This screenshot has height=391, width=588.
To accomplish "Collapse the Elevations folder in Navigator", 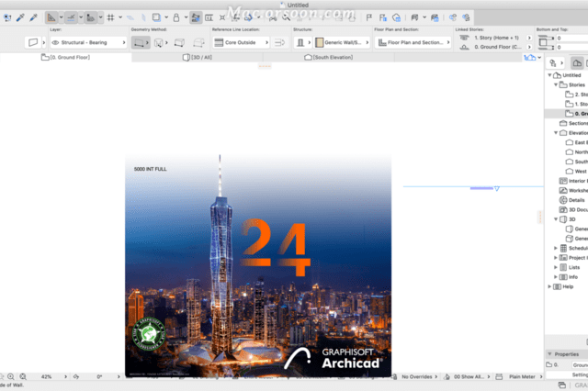I will click(556, 133).
